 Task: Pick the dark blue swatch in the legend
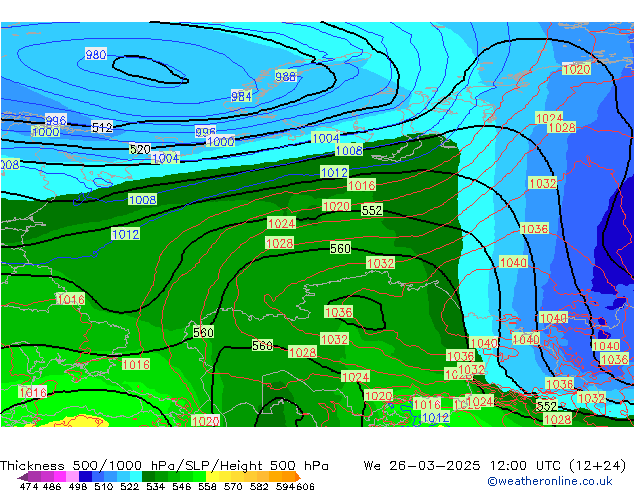click(x=85, y=477)
